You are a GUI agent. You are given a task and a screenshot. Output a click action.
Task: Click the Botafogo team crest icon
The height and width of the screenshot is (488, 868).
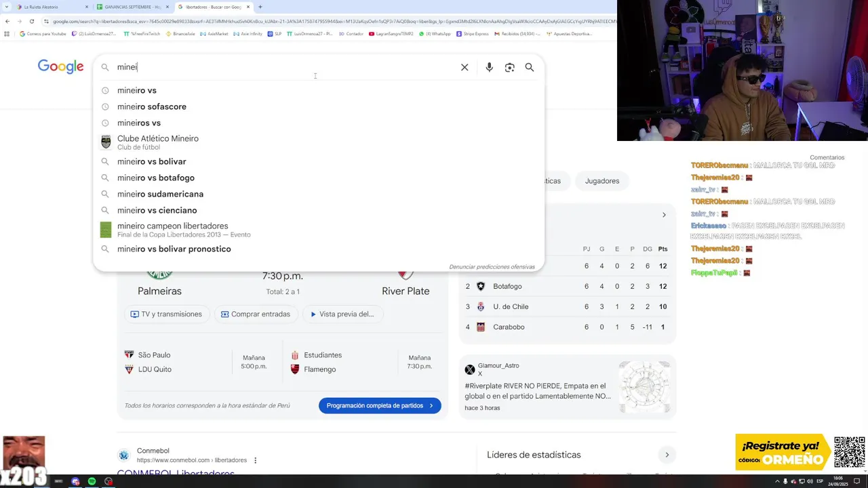(x=481, y=286)
